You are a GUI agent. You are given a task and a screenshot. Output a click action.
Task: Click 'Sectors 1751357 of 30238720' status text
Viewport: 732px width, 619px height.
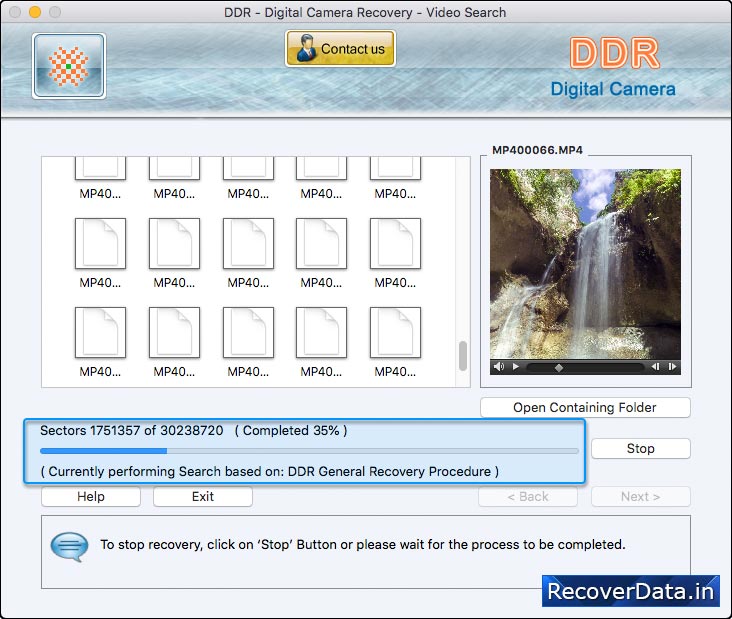coord(132,430)
